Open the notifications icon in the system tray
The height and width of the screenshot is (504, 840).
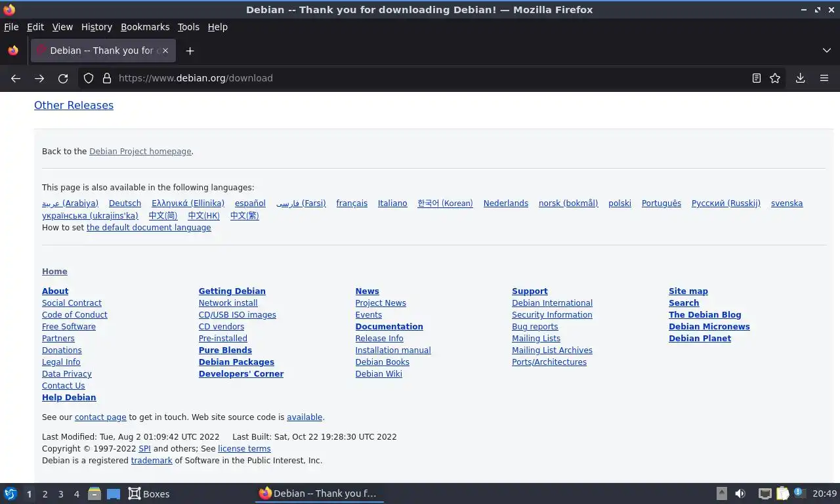pyautogui.click(x=799, y=492)
